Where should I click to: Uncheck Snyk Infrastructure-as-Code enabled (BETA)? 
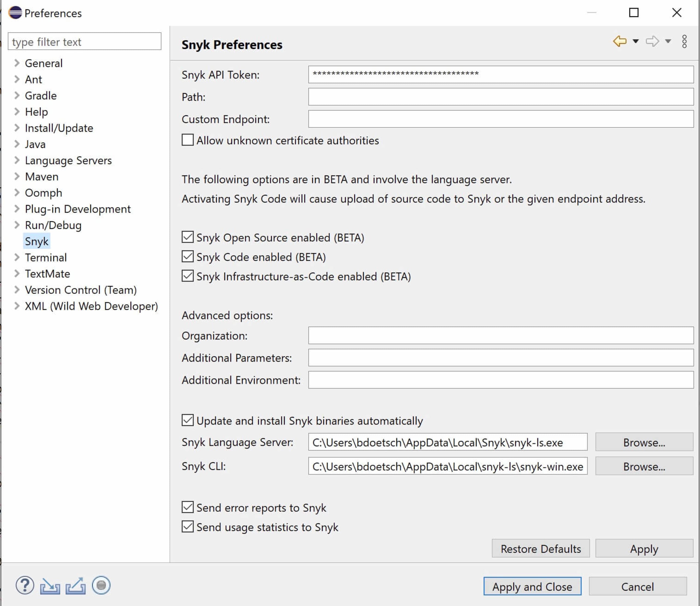click(188, 276)
